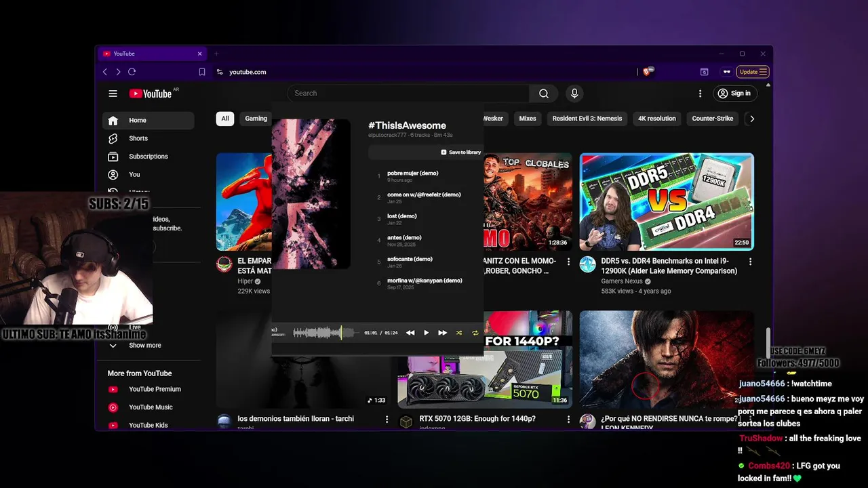Viewport: 868px width, 488px height.
Task: Open a new browser tab
Action: (x=216, y=54)
